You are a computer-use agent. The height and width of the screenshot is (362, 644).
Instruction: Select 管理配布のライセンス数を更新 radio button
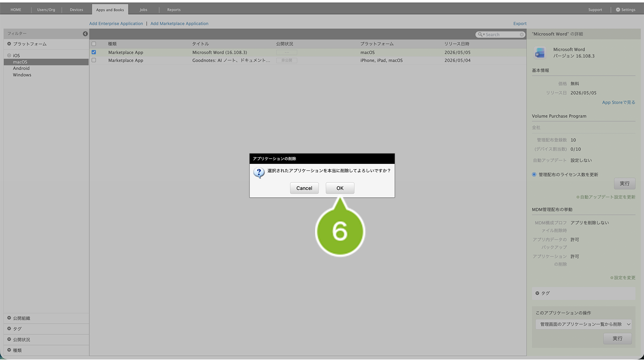[534, 174]
